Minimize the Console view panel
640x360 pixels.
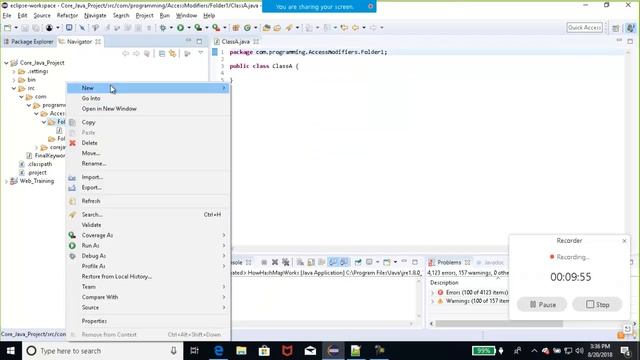tap(404, 262)
